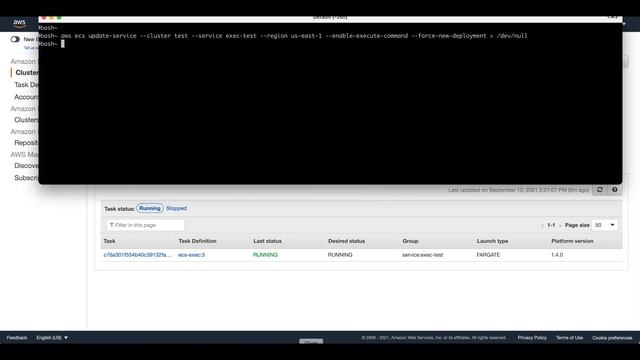Open the ecs-exec:3 task definition link
The width and height of the screenshot is (640, 360).
191,255
